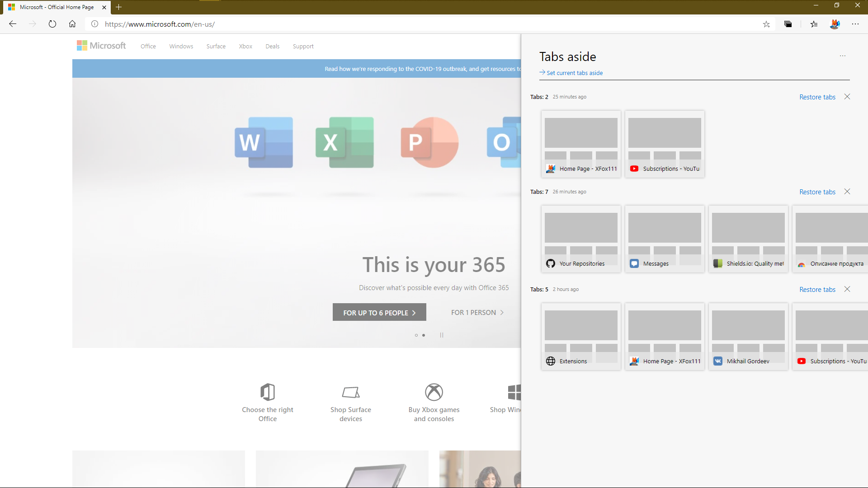Open Subscriptions - YouTube thumbnail in 5-tab group
Image resolution: width=868 pixels, height=488 pixels.
click(x=830, y=337)
